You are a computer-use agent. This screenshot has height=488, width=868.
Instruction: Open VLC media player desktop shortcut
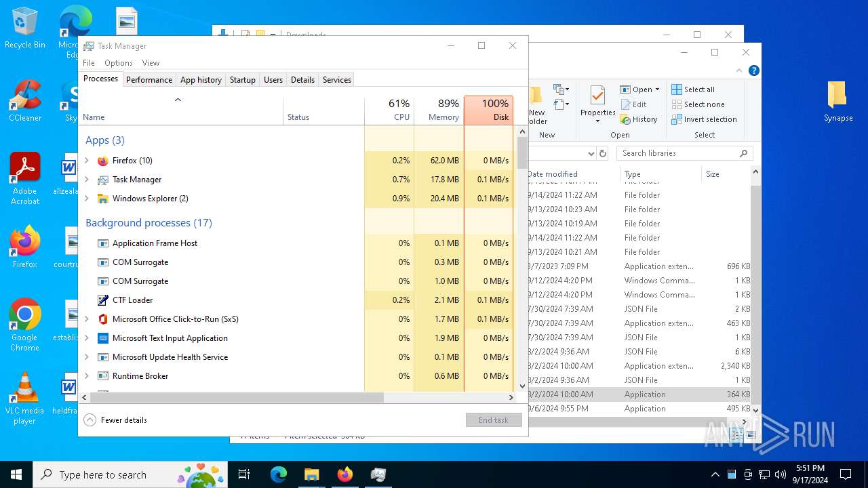click(x=25, y=399)
